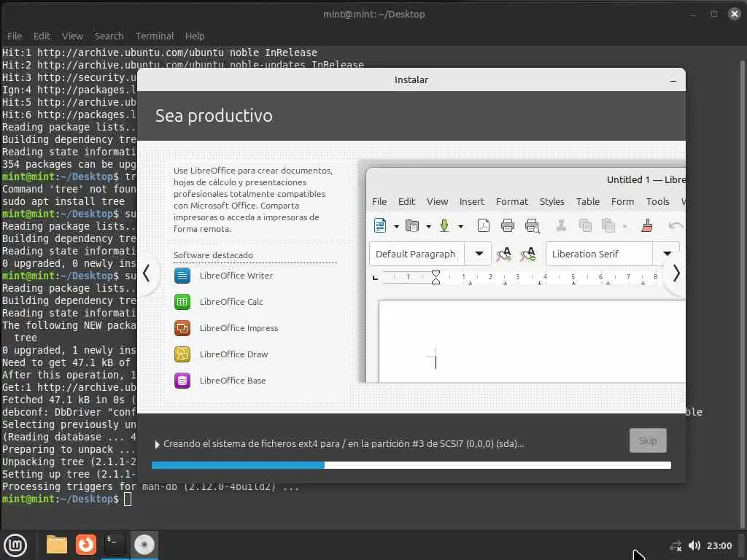Skip the current installer step
Screen dimensions: 747x560
coord(648,440)
